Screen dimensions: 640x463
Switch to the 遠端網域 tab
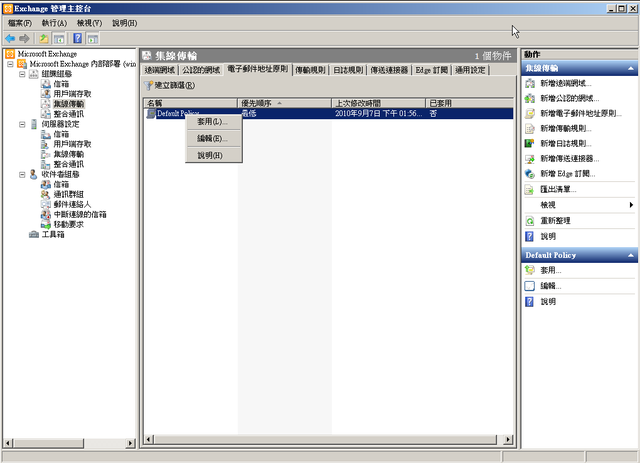[160, 70]
